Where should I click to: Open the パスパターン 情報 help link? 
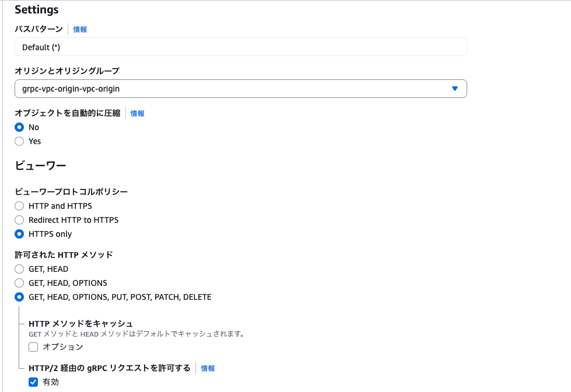[79, 28]
